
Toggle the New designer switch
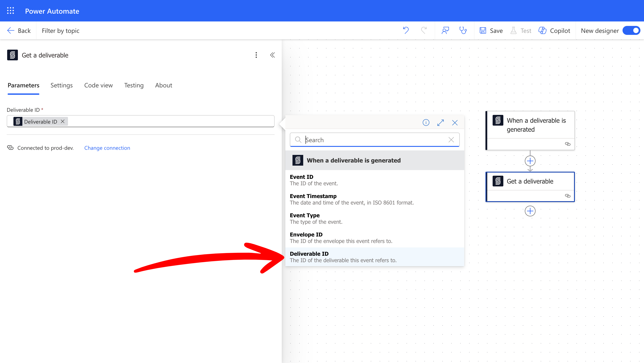[631, 30]
